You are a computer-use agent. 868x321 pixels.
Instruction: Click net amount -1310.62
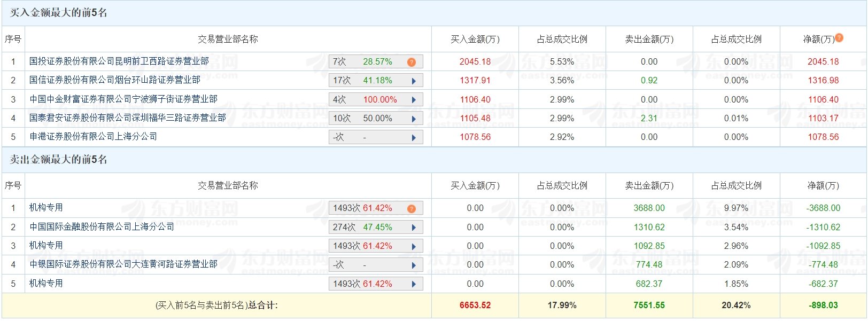[823, 228]
